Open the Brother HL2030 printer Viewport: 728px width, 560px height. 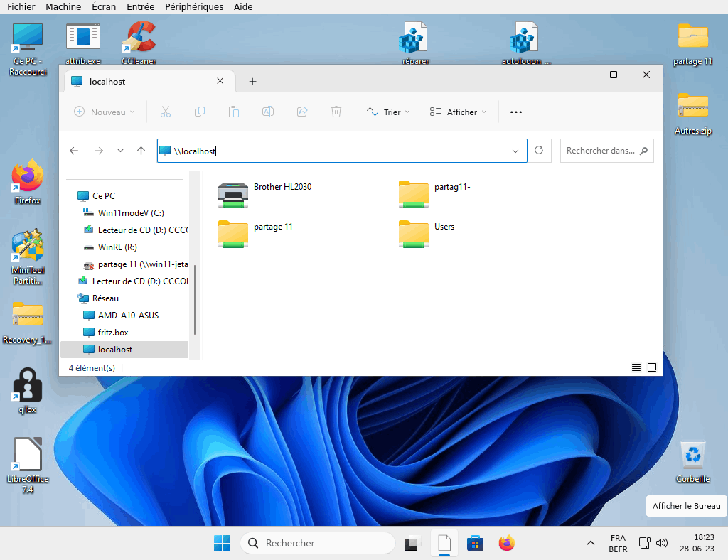click(x=264, y=195)
